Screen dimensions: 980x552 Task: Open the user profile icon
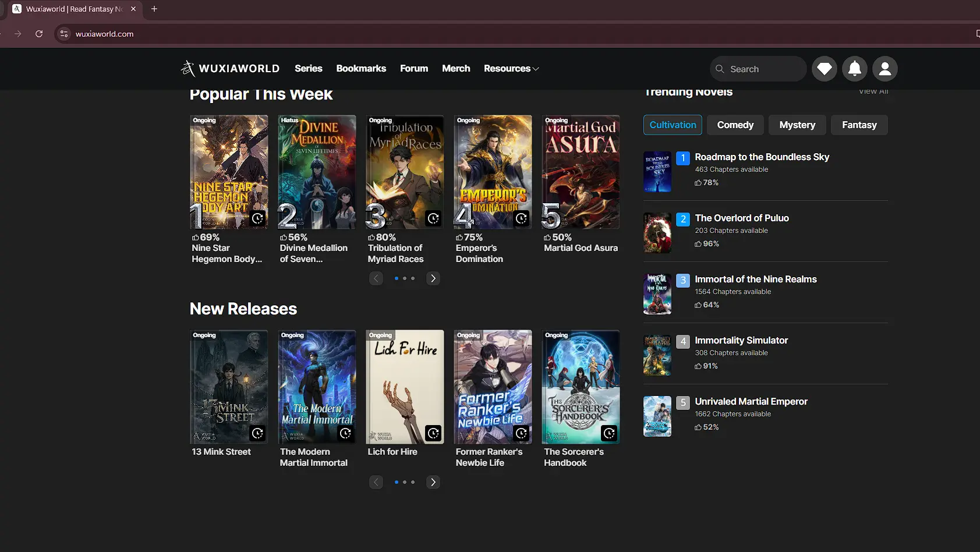(885, 69)
